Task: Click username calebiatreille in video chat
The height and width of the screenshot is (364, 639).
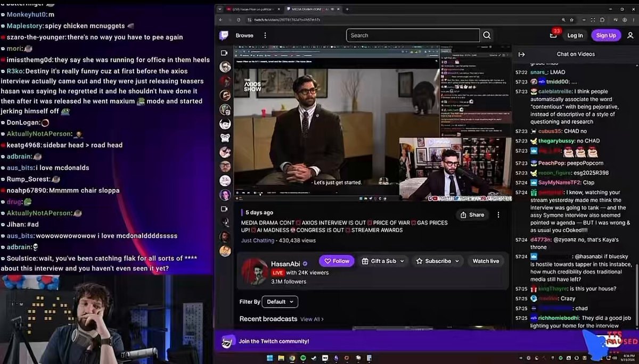Action: click(x=561, y=91)
